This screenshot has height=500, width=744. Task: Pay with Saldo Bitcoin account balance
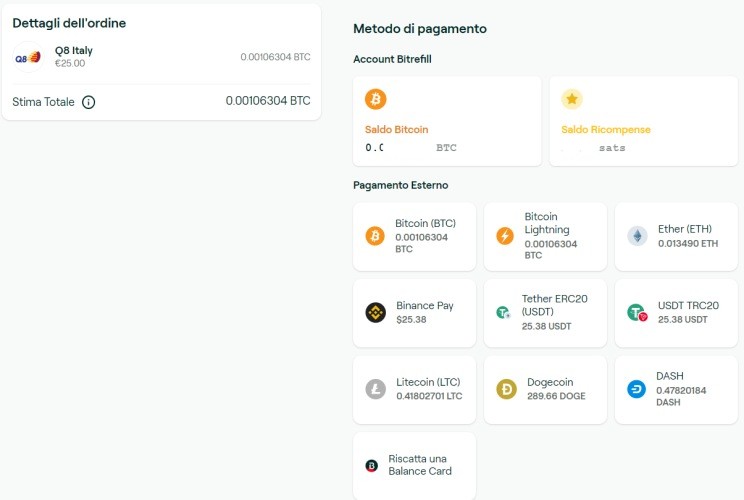(447, 121)
